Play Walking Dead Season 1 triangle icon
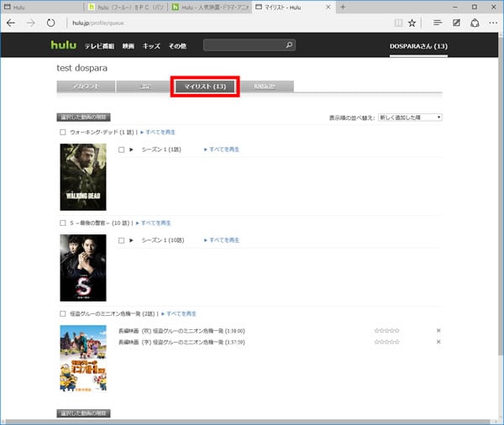This screenshot has height=425, width=504. coord(131,150)
